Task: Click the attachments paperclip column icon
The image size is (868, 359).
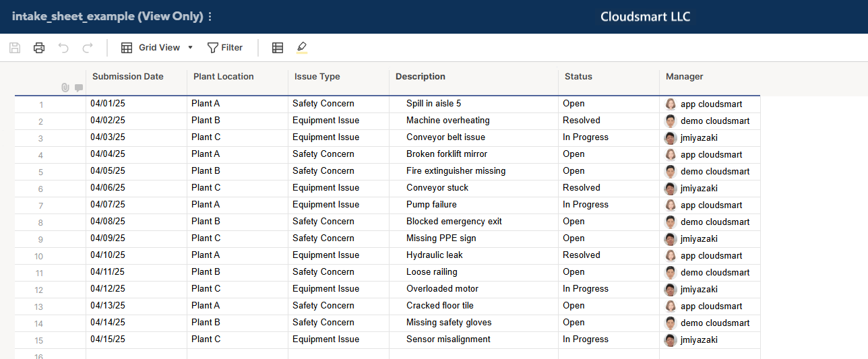Action: [65, 88]
